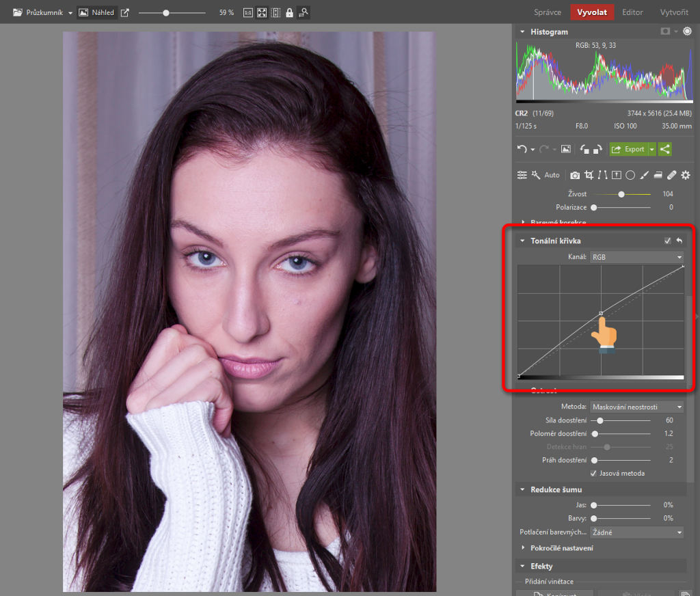Rotate the photo left
The width and height of the screenshot is (700, 596).
(584, 149)
